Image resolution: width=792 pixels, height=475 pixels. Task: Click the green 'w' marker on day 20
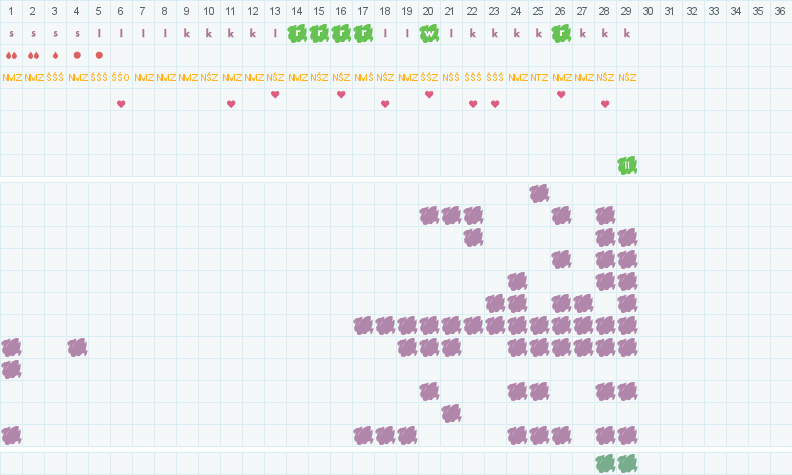pyautogui.click(x=429, y=33)
